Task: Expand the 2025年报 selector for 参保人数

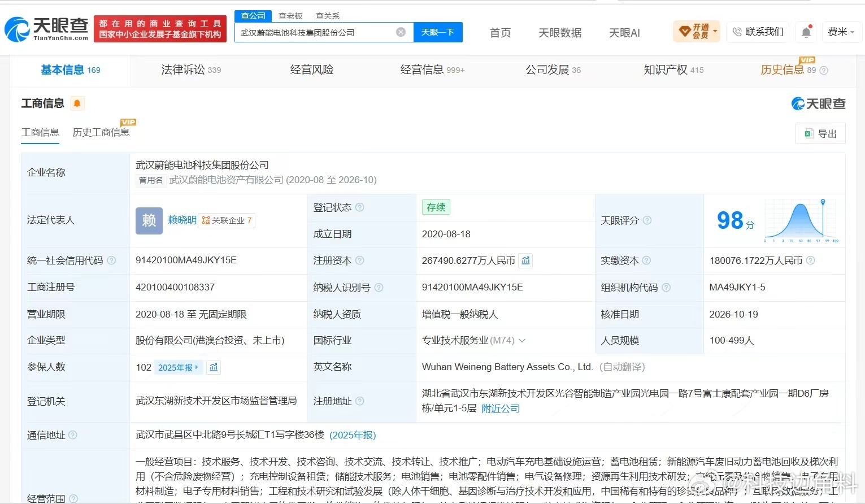Action: (x=178, y=367)
